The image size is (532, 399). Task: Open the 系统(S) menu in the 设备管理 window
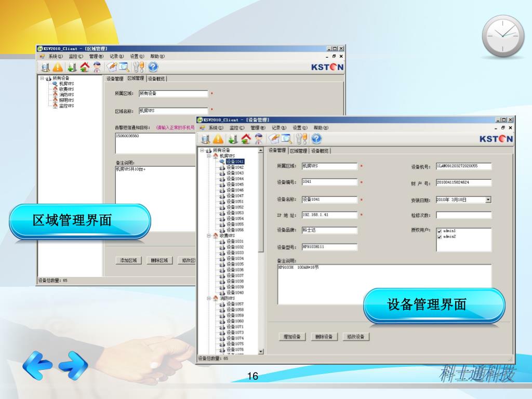click(x=216, y=128)
